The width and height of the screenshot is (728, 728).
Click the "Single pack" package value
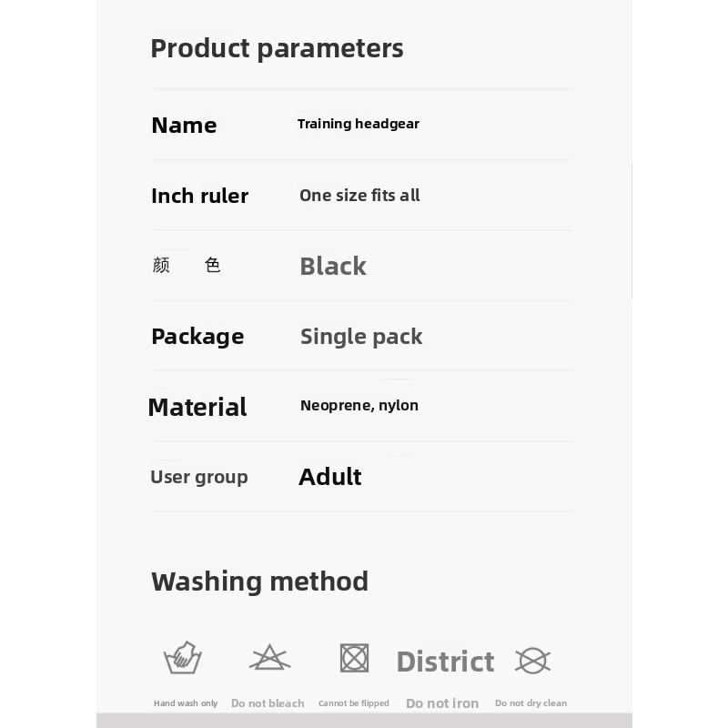click(361, 337)
